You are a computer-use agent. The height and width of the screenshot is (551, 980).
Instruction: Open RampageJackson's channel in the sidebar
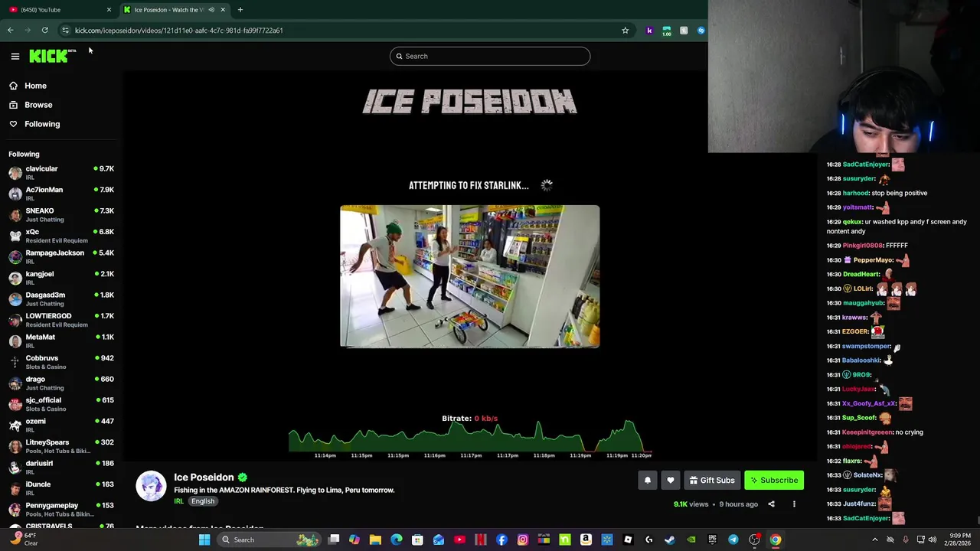(61, 256)
